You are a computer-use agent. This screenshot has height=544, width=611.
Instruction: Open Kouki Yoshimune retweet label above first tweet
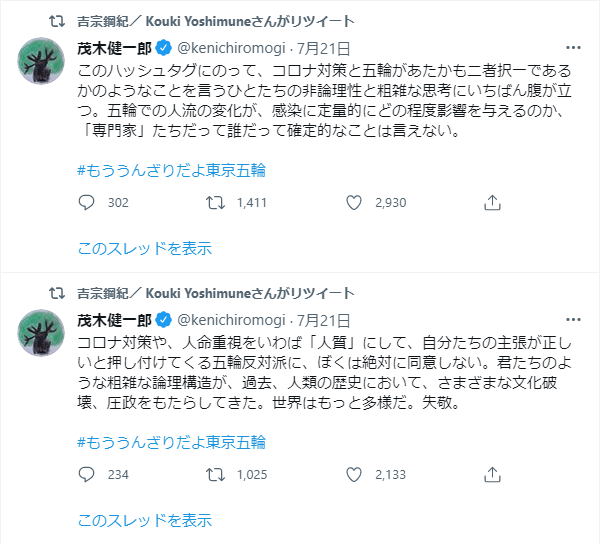[x=215, y=19]
